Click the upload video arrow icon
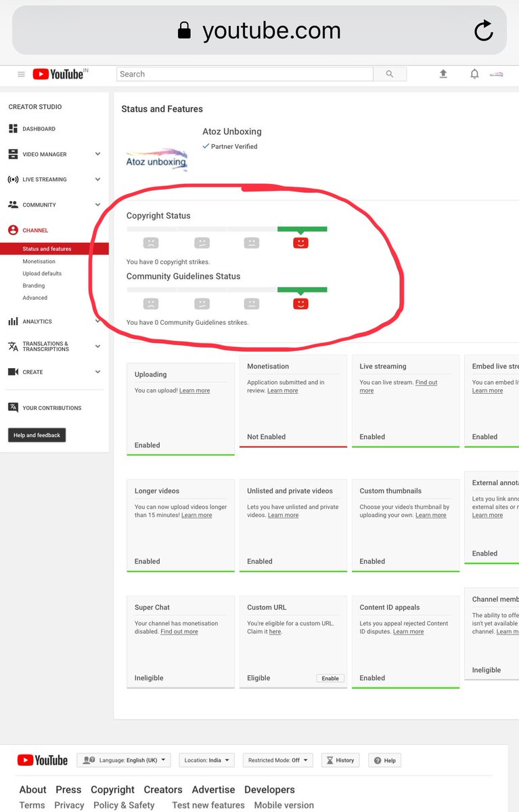The width and height of the screenshot is (519, 812). click(x=443, y=74)
